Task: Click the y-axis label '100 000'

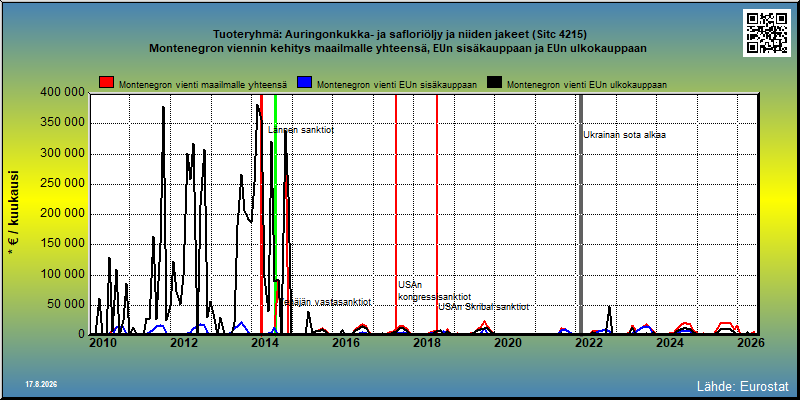Action: tap(62, 274)
